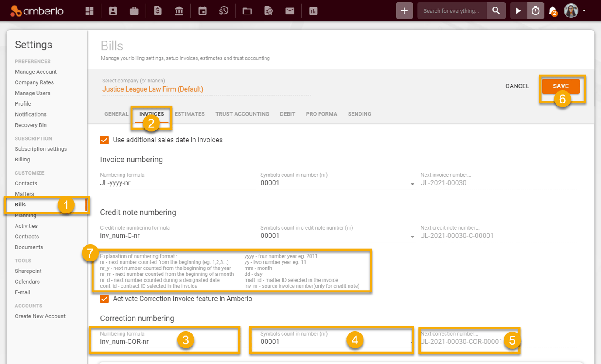601x364 pixels.
Task: Switch to the ESTIMATES tab
Action: (x=190, y=113)
